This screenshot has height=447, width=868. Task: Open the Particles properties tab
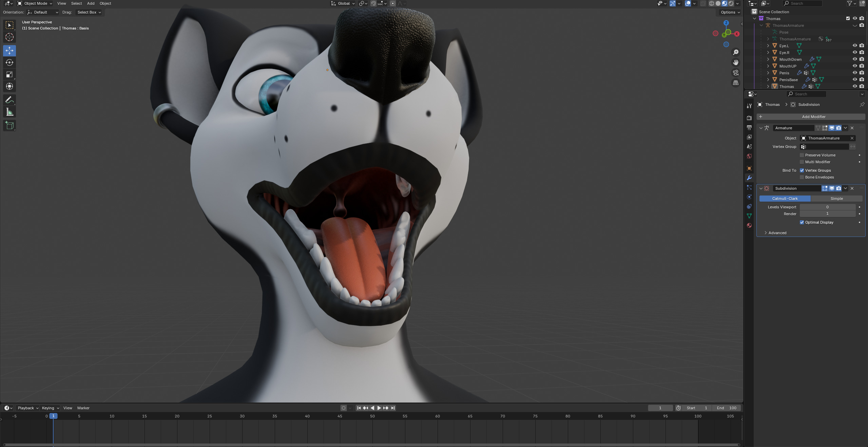[x=749, y=187]
